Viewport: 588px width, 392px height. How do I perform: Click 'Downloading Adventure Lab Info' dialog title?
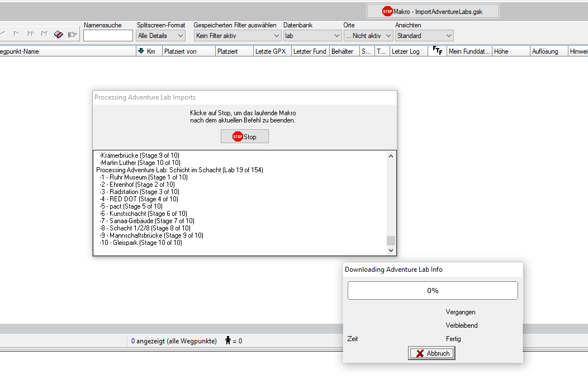tap(393, 270)
